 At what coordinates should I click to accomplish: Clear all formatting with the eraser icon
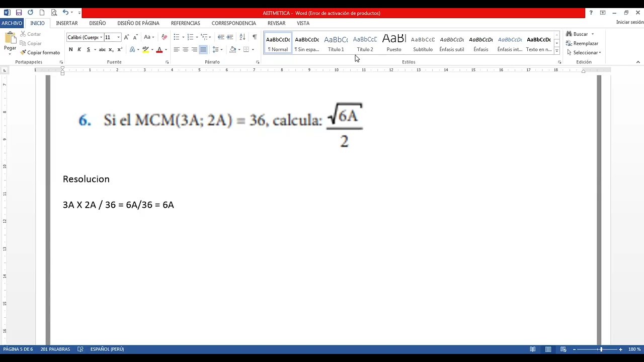(x=164, y=37)
